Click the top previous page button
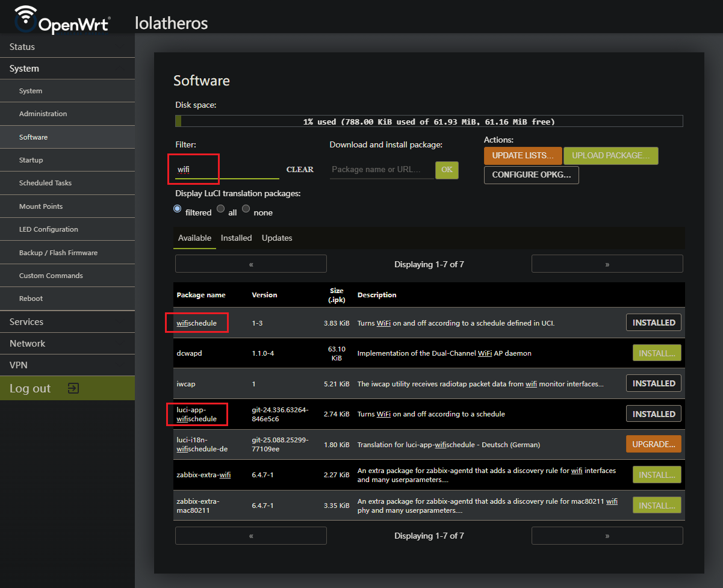This screenshot has height=588, width=723. click(251, 264)
